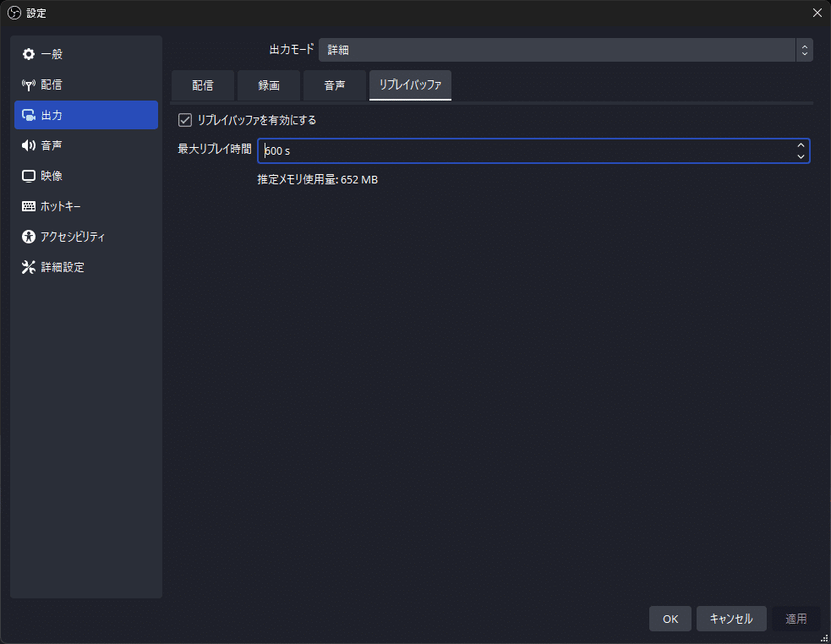Open 詳細設定 via the wrench icon
831x644 pixels.
click(x=29, y=267)
